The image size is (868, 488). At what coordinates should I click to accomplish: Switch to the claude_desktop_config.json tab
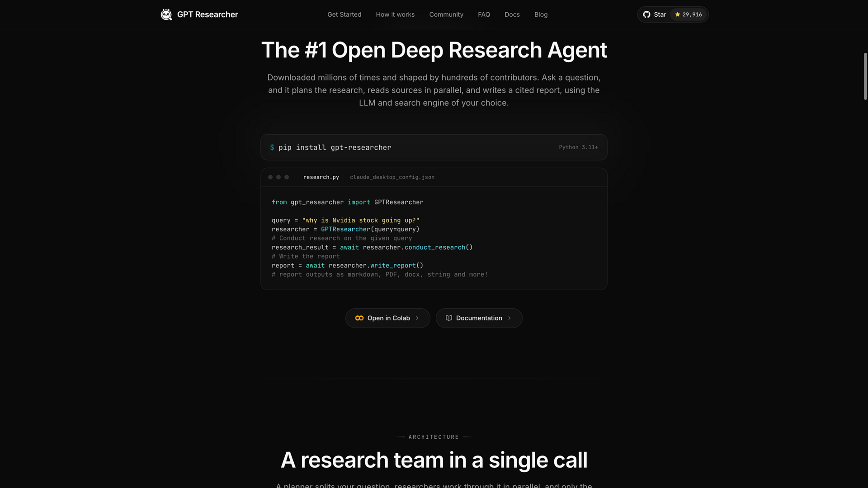click(392, 177)
